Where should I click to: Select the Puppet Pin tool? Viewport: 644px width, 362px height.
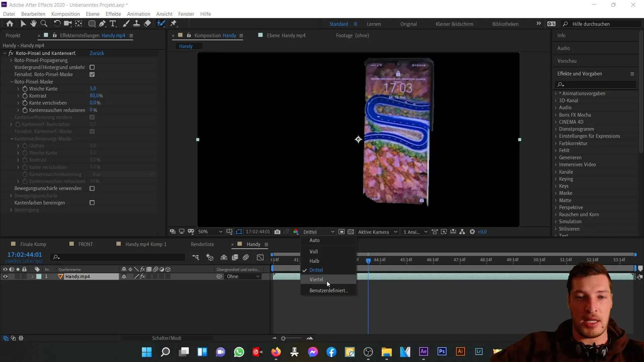coord(173,23)
